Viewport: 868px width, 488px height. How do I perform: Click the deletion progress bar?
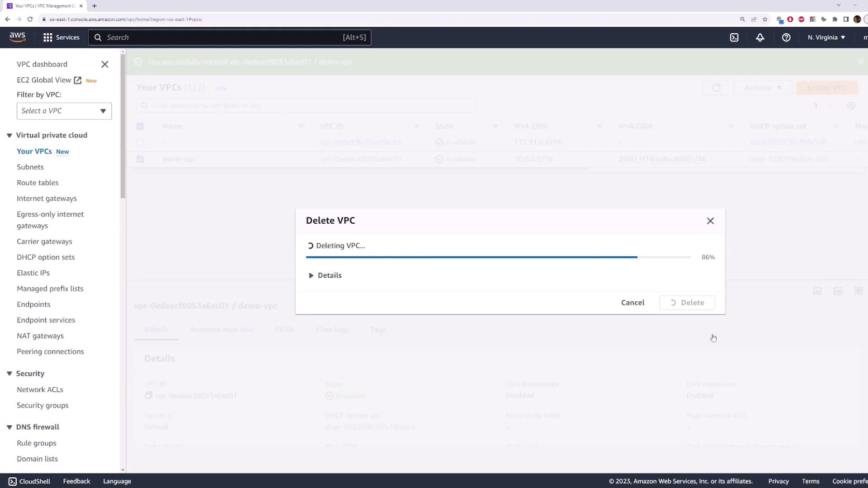498,257
